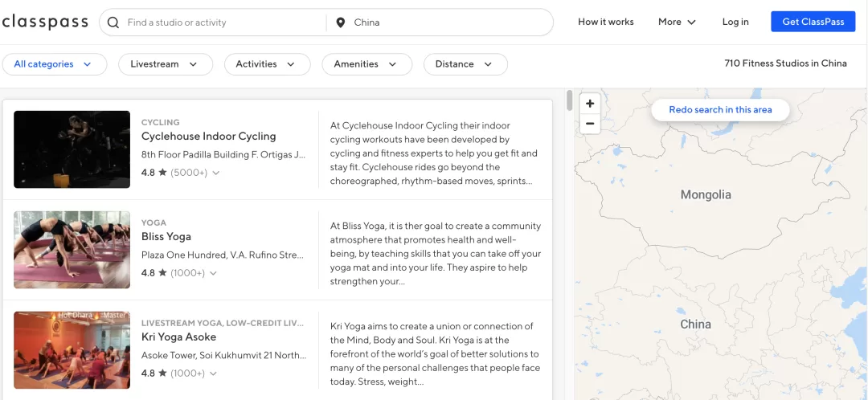Open the All categories dropdown

pos(55,64)
